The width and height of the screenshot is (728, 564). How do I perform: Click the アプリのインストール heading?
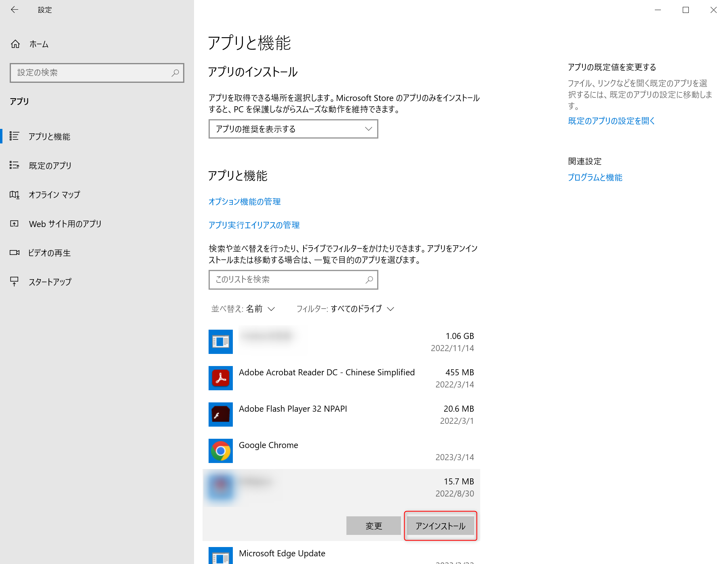click(253, 72)
